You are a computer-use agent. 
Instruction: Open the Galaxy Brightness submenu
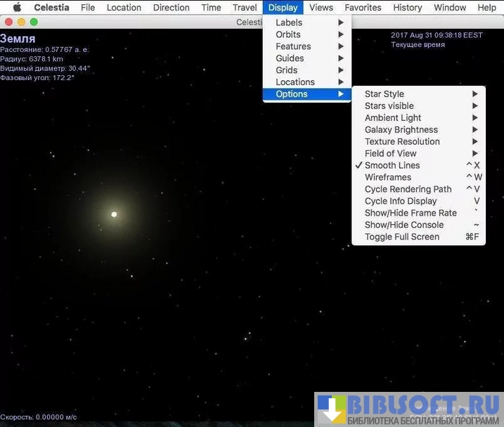coord(401,129)
